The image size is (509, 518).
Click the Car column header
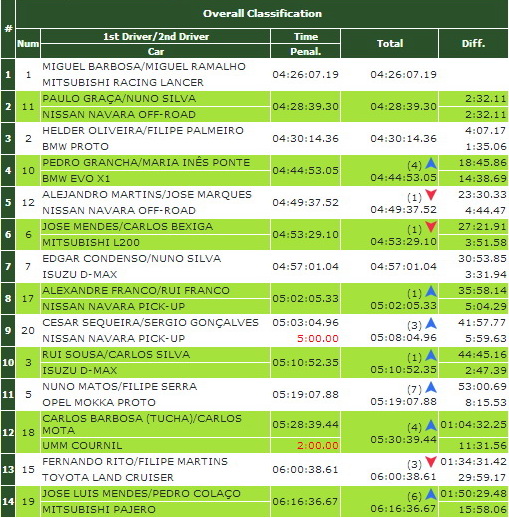156,51
